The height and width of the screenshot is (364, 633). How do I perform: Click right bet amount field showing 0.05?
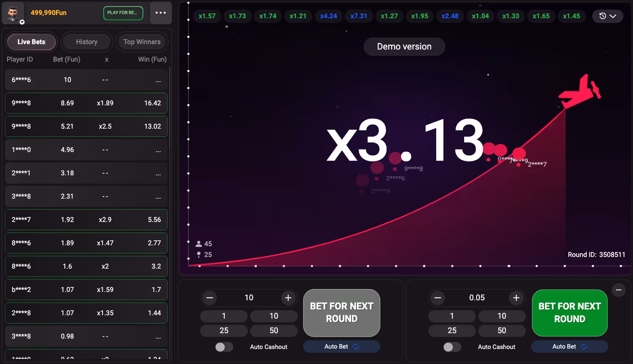pos(477,298)
